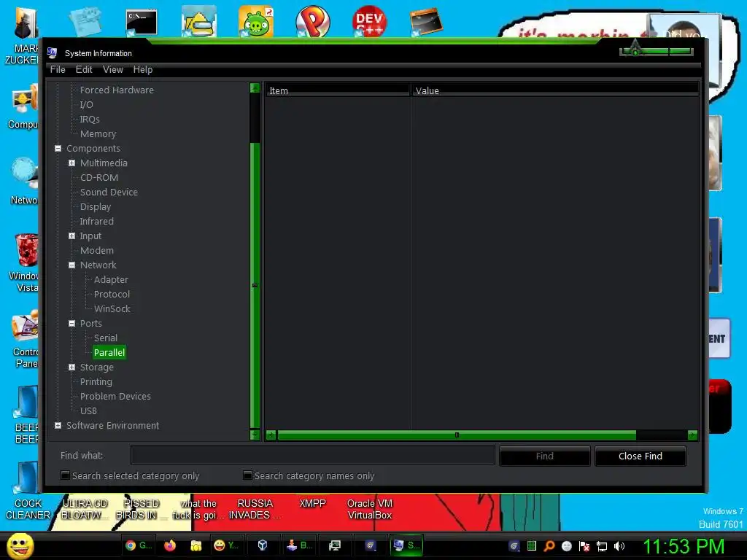Toggle Search category names only checkbox
Viewport: 747px width, 560px height.
click(x=247, y=475)
